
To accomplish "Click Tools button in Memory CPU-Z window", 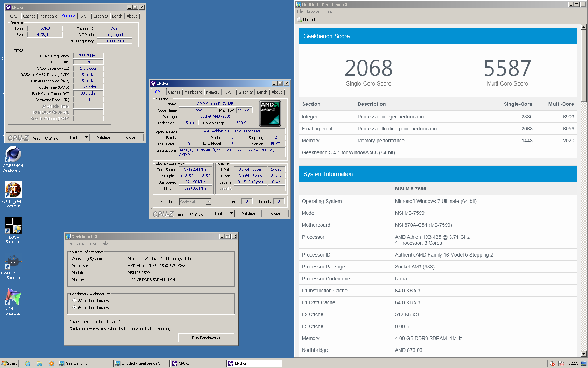I will (x=74, y=137).
